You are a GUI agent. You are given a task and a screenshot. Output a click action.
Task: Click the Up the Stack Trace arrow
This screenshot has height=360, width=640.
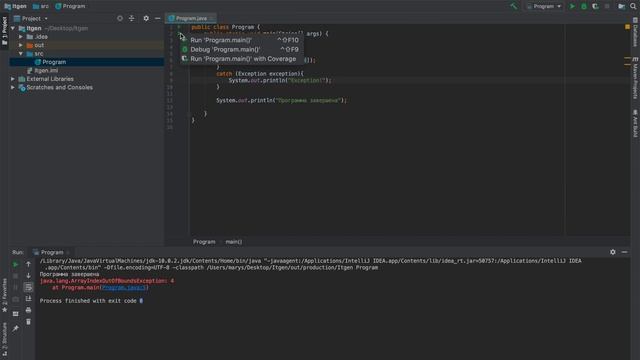(28, 264)
